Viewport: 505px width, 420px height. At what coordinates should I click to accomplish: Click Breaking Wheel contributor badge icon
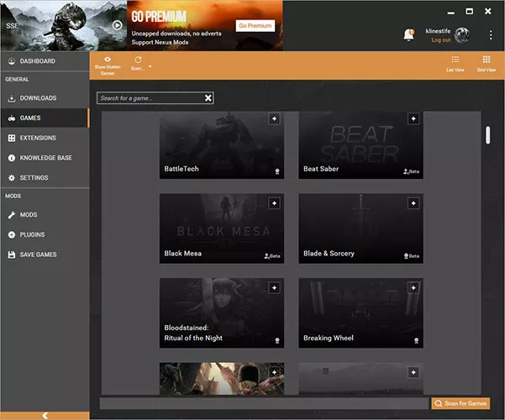[417, 340]
